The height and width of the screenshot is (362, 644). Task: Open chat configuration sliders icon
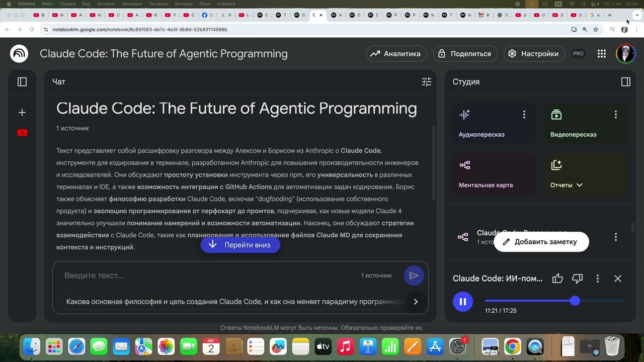point(427,81)
